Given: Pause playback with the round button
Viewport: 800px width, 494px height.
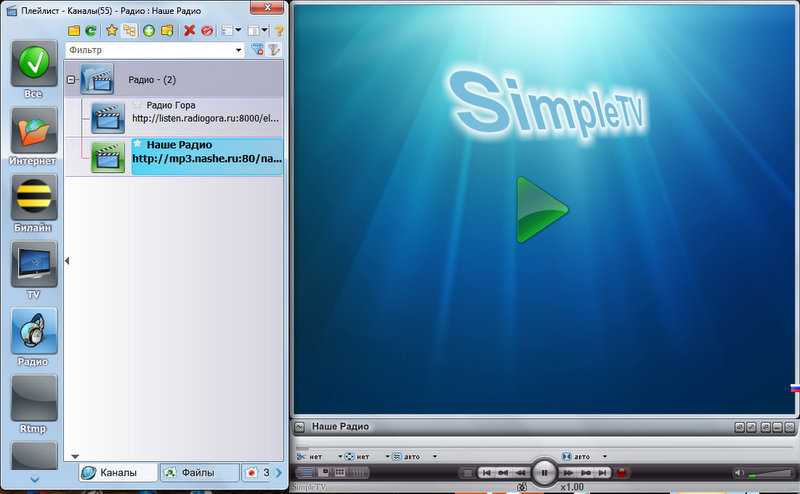Looking at the screenshot, I should tap(544, 473).
